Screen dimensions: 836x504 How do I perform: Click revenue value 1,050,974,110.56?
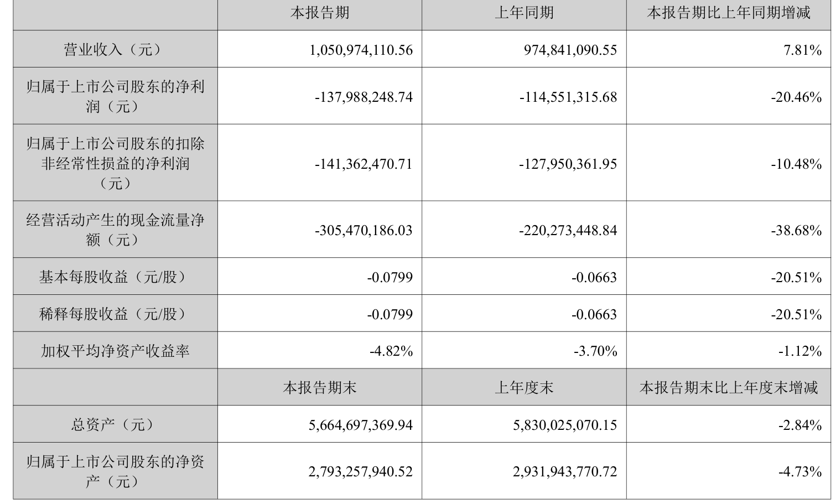361,50
